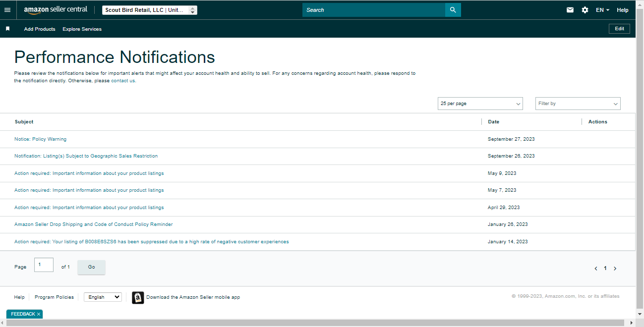Viewport: 644px width, 327px height.
Task: Click the date January 14, 2023
Action: click(508, 242)
